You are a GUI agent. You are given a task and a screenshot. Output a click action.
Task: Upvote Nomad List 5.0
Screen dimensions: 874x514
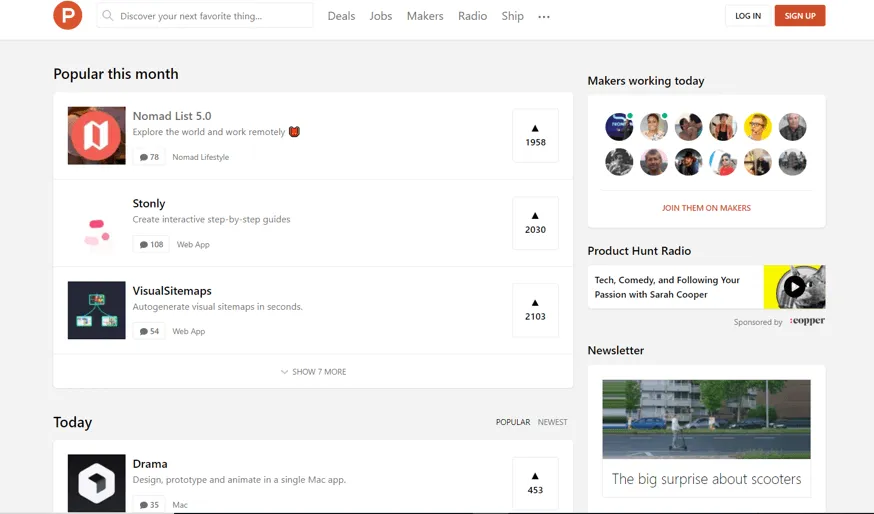(535, 135)
